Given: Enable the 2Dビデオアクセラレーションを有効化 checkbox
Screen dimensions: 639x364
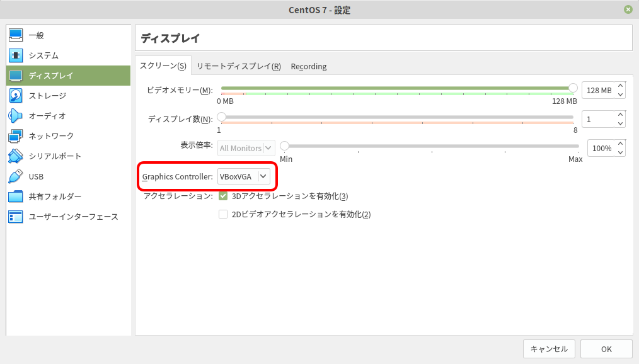Looking at the screenshot, I should tap(223, 214).
